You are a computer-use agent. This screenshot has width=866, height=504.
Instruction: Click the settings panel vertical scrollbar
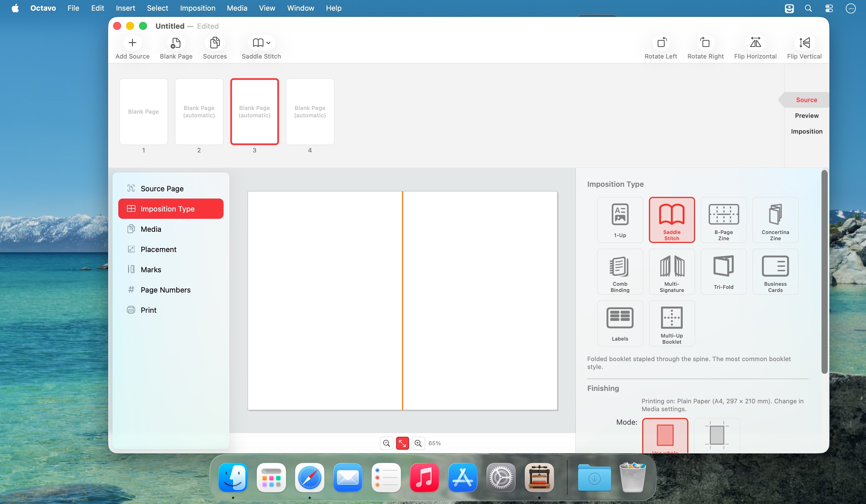pyautogui.click(x=824, y=271)
